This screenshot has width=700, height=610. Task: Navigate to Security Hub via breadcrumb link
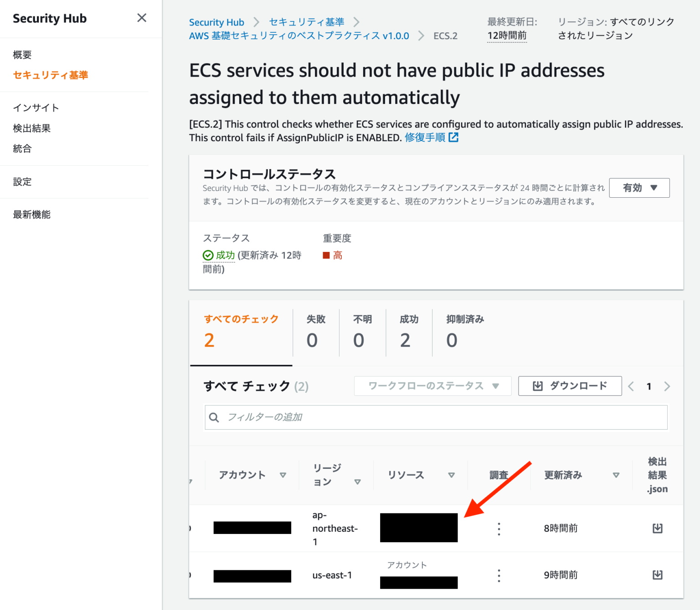pos(216,22)
